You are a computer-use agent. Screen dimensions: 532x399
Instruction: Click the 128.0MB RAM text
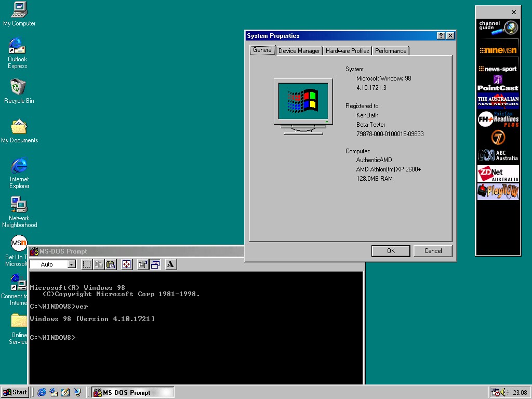[x=374, y=179]
